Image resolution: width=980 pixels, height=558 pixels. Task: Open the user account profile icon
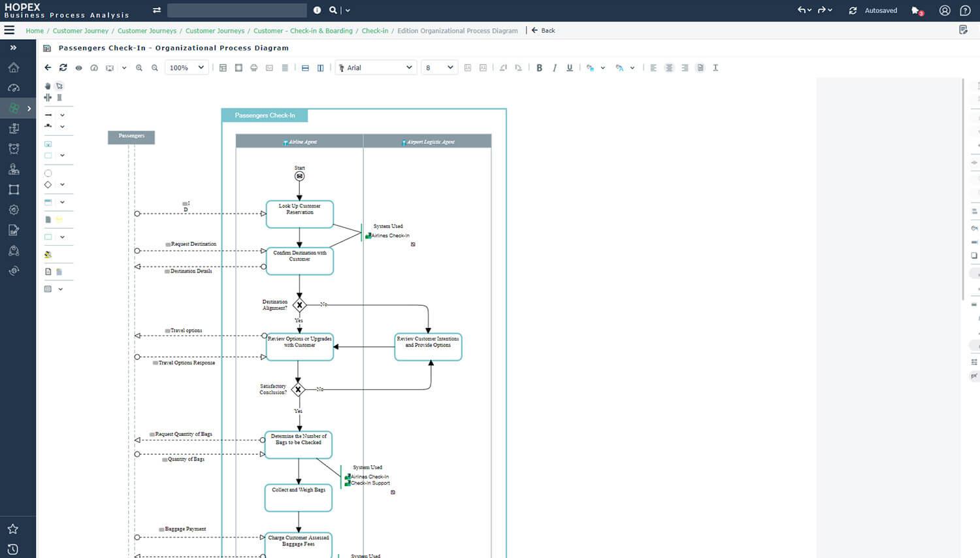coord(945,10)
